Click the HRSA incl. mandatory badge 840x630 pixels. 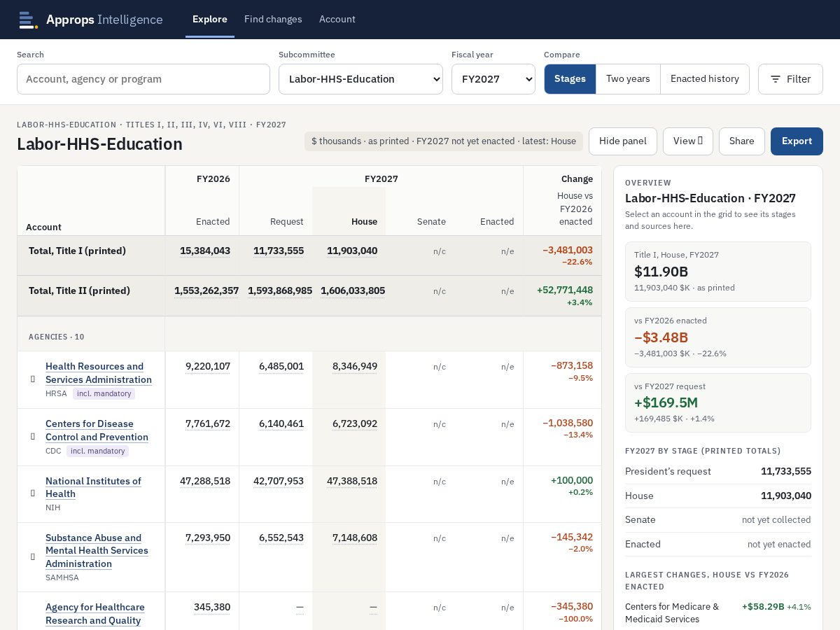tap(104, 394)
